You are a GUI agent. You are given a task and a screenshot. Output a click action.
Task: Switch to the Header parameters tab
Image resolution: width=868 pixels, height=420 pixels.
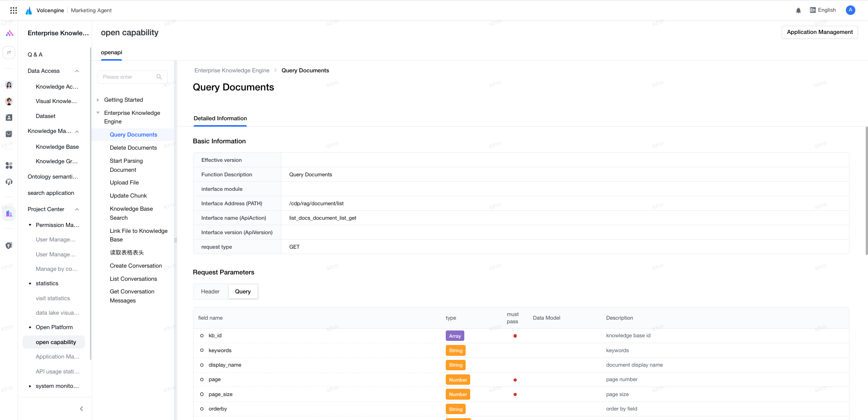pos(210,292)
